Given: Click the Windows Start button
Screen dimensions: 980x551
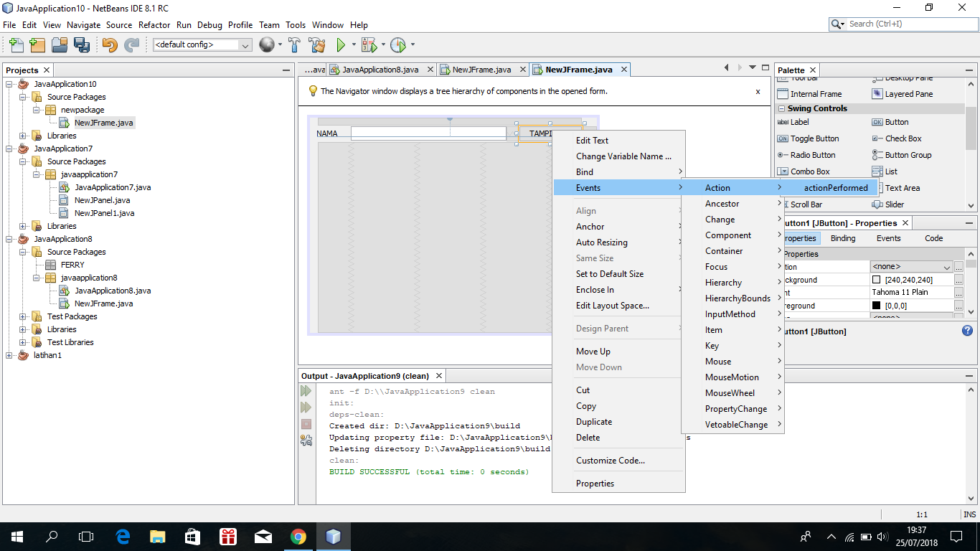Looking at the screenshot, I should tap(17, 537).
